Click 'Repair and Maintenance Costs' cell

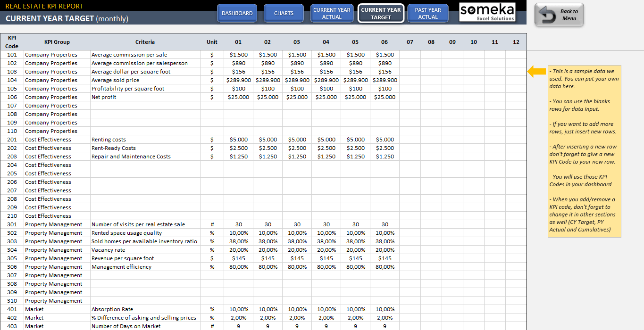click(145, 157)
